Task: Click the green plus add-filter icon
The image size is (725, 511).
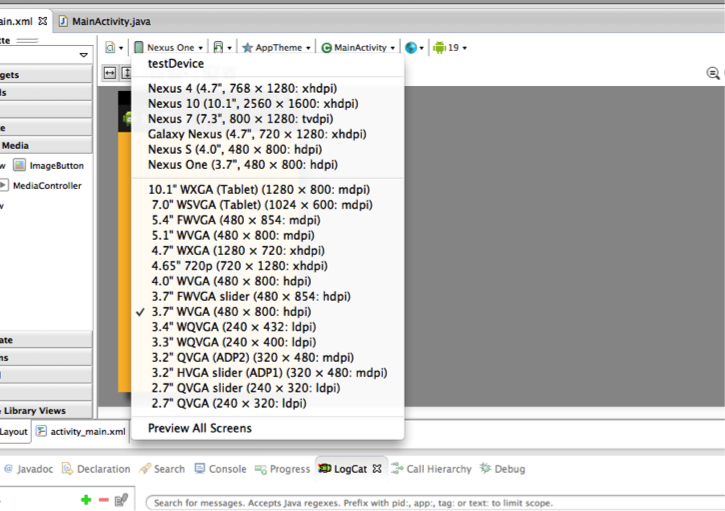Action: click(x=86, y=499)
